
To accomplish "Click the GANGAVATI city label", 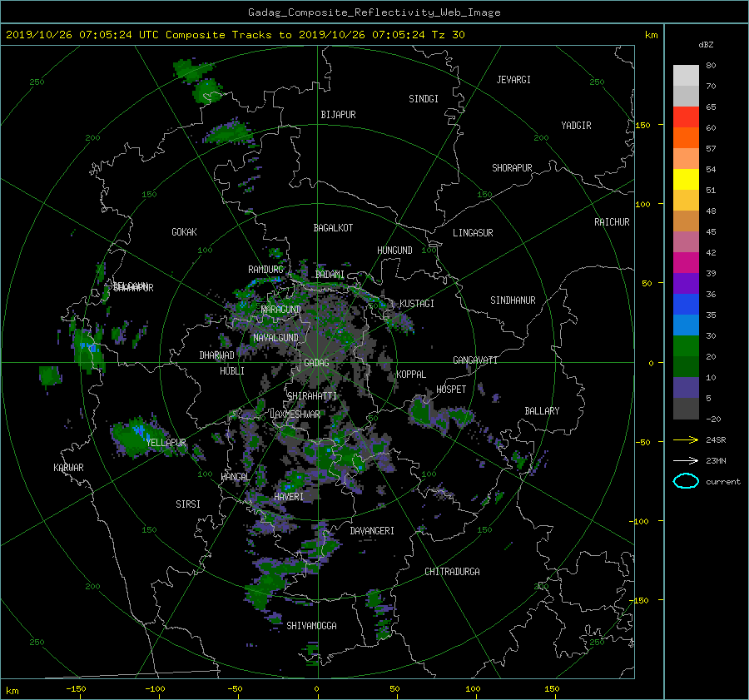I will [x=475, y=360].
